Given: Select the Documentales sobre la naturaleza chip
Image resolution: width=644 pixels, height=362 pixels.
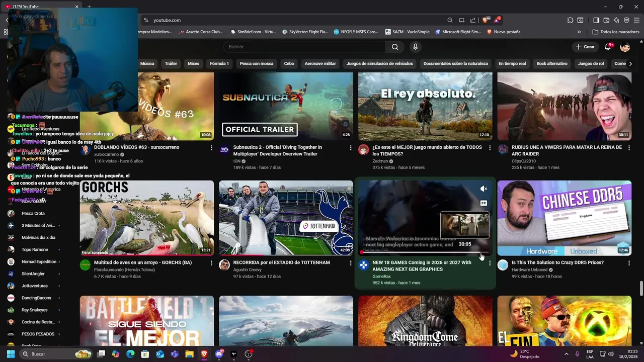Looking at the screenshot, I should [x=456, y=64].
